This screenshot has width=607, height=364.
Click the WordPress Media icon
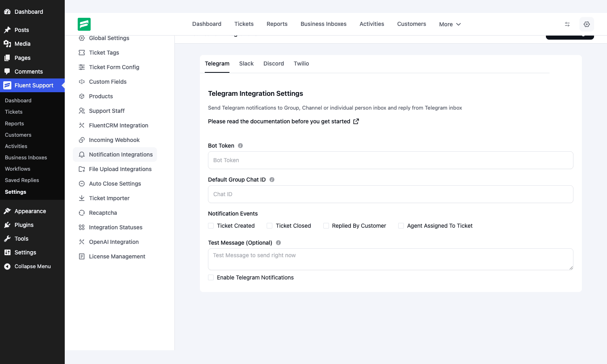point(7,44)
